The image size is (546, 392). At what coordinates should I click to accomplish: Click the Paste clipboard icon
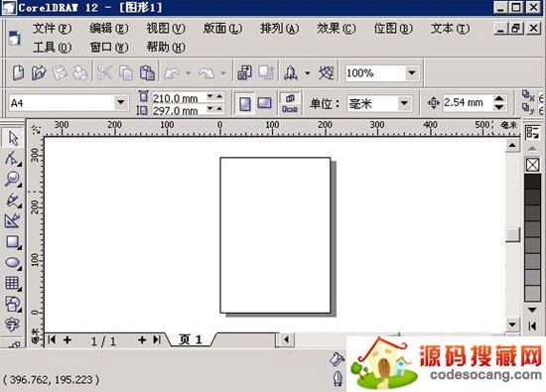pos(147,73)
